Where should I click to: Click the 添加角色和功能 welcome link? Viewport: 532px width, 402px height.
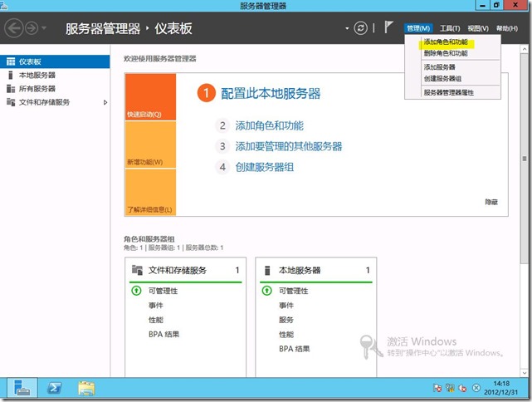pos(270,126)
